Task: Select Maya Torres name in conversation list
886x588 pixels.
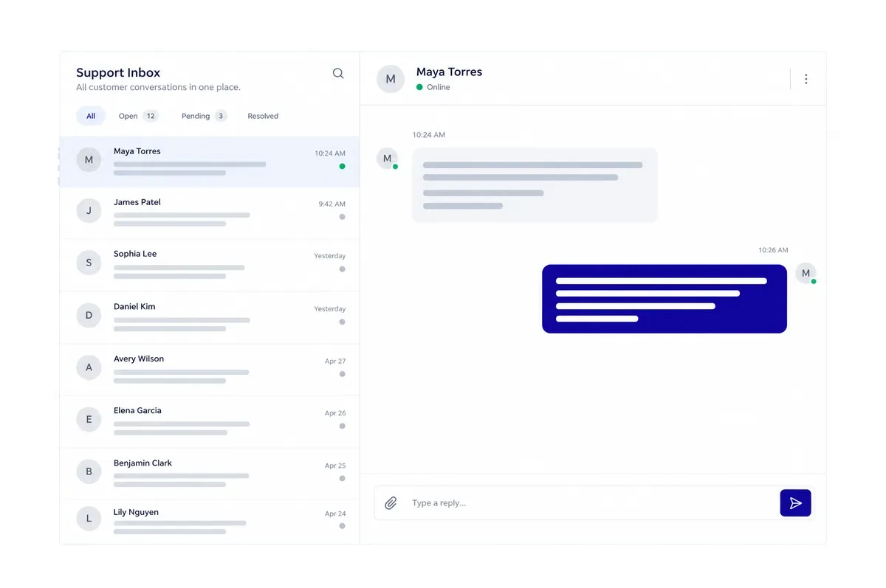Action: coord(137,151)
